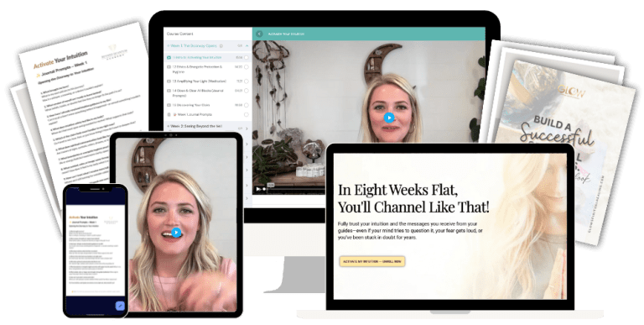This screenshot has width=644, height=325.
Task: Click the yellow Activate My Intuition enroll button
Action: pyautogui.click(x=372, y=261)
